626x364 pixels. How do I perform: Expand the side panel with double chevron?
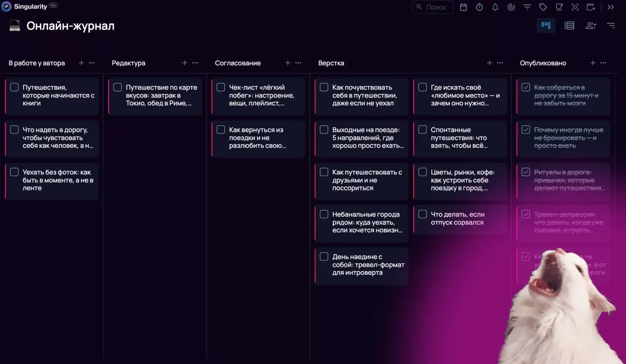point(611,7)
